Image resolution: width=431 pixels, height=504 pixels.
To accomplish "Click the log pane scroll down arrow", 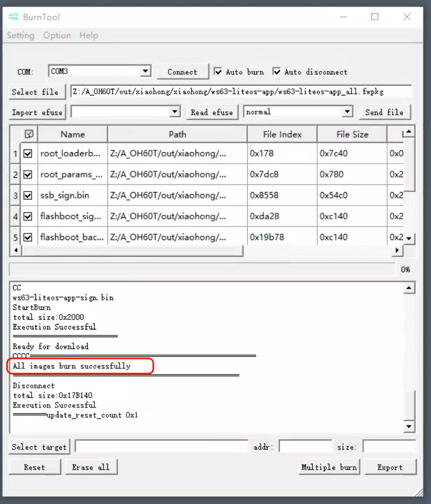I will click(x=409, y=427).
